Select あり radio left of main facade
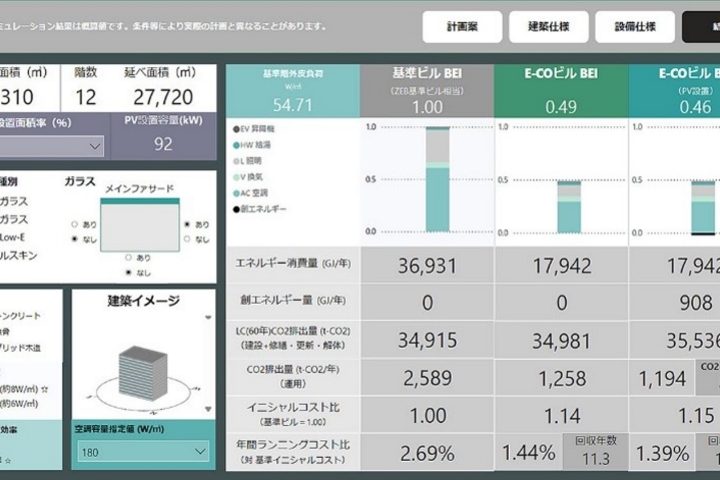Image resolution: width=720 pixels, height=480 pixels. 75,224
